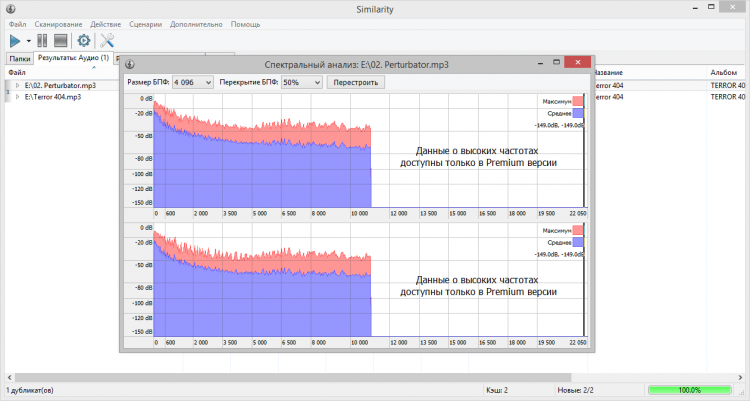The image size is (750, 401).
Task: Maximize the Спектральный анализ dialog
Action: pyautogui.click(x=556, y=62)
